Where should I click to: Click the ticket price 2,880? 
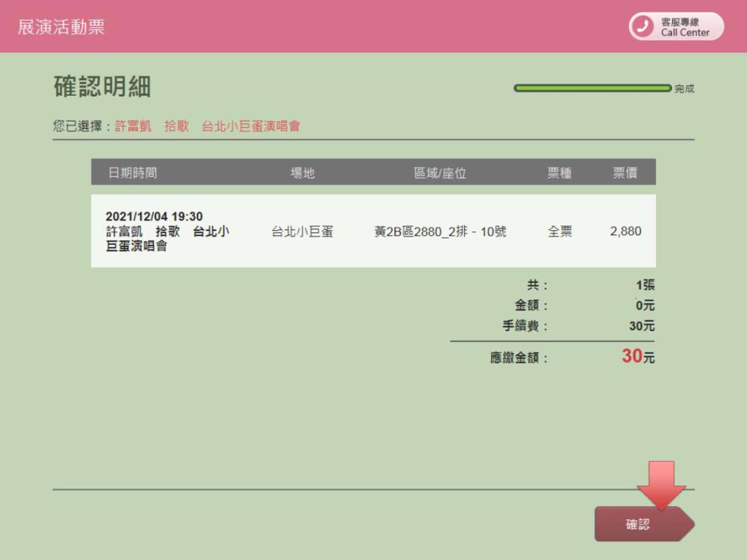click(x=625, y=231)
